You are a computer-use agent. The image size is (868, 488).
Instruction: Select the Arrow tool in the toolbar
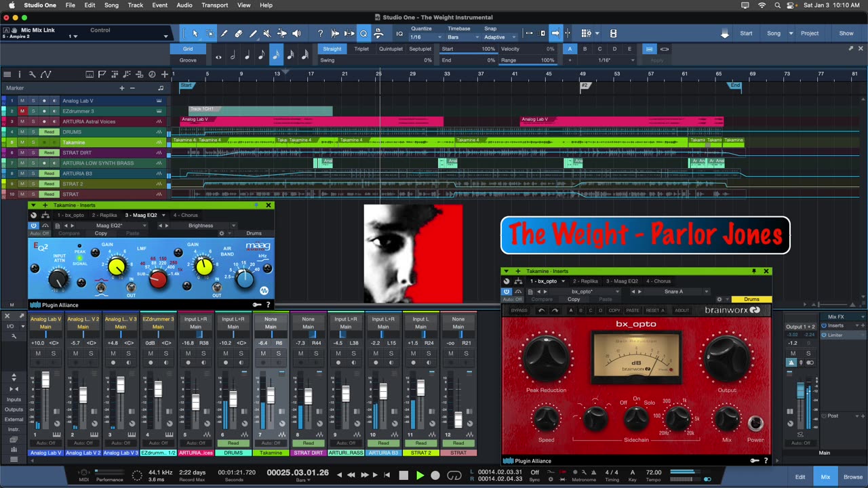195,33
